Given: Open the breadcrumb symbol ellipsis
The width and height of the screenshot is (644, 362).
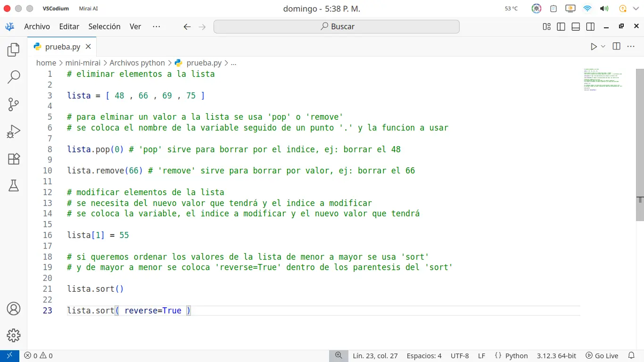Looking at the screenshot, I should coord(233,63).
